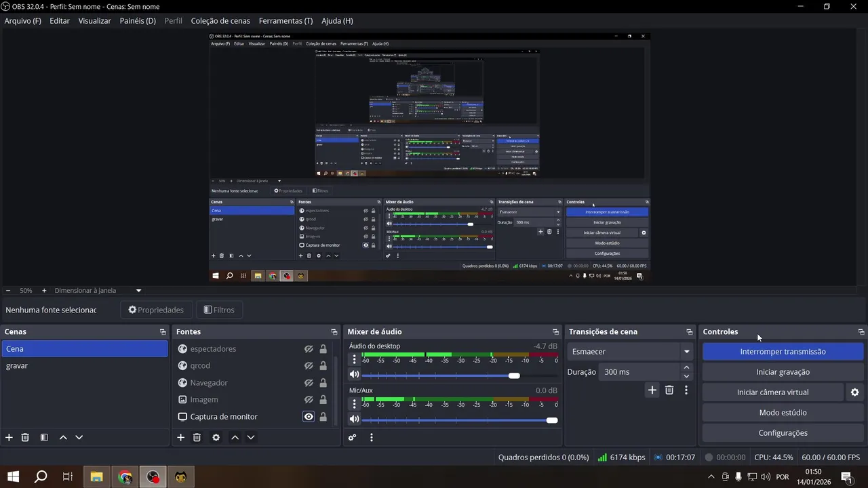Open Chrome from the taskbar
Viewport: 868px width, 488px height.
125,476
